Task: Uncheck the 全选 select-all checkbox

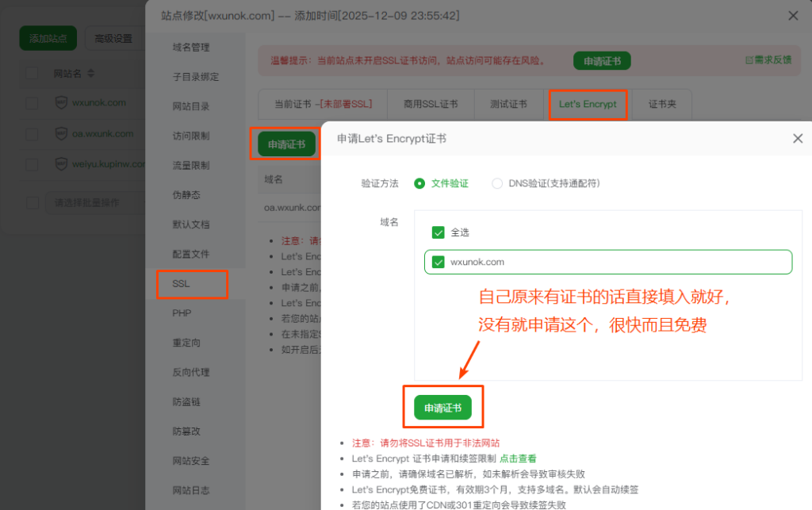Action: click(439, 232)
